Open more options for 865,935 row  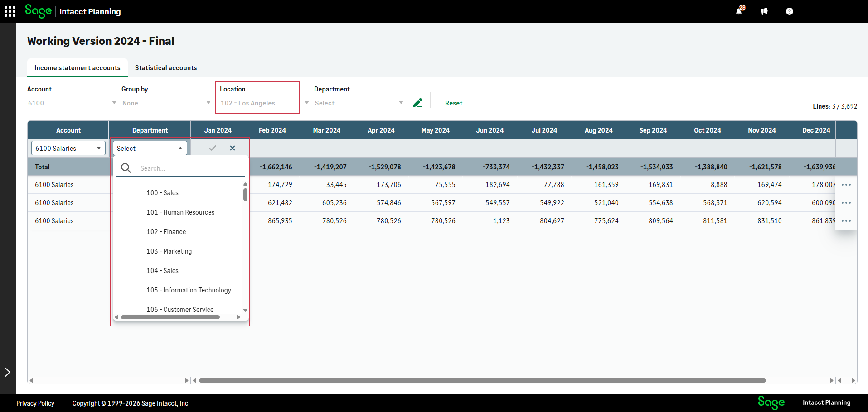pos(846,221)
